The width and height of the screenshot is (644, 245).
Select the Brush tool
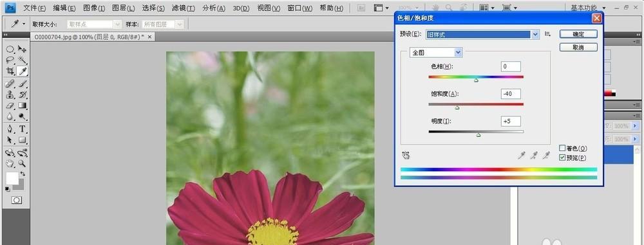tap(23, 84)
